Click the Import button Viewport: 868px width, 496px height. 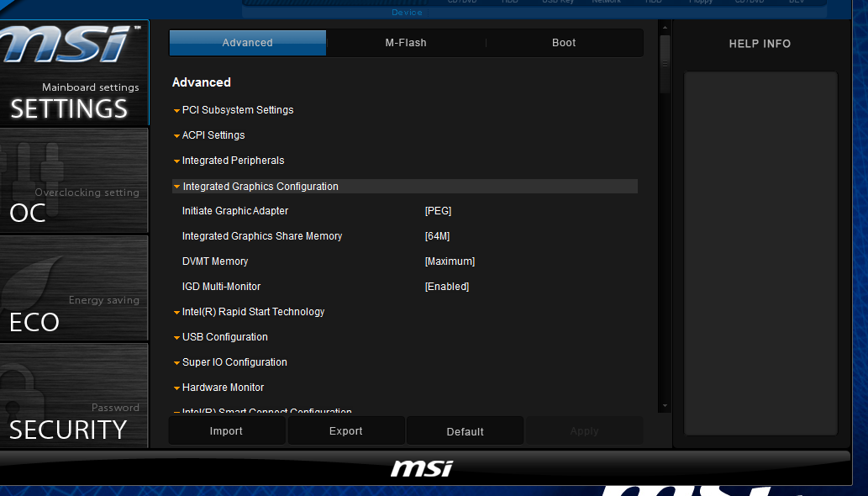coord(226,431)
